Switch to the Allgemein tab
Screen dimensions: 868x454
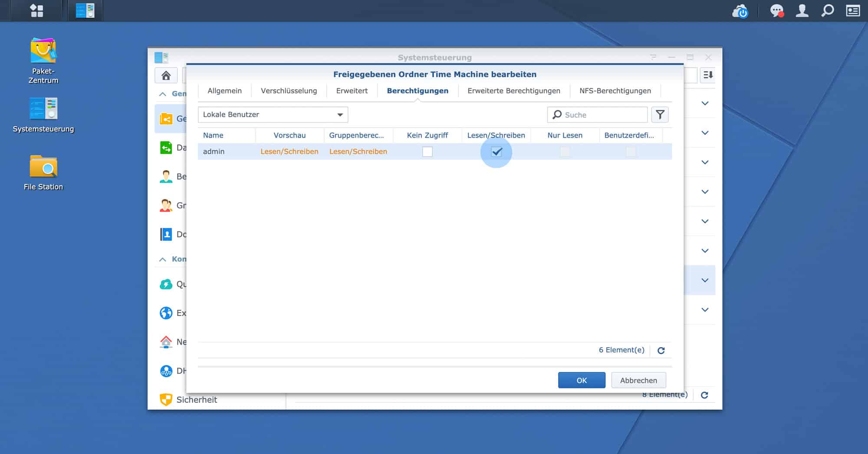(x=224, y=91)
